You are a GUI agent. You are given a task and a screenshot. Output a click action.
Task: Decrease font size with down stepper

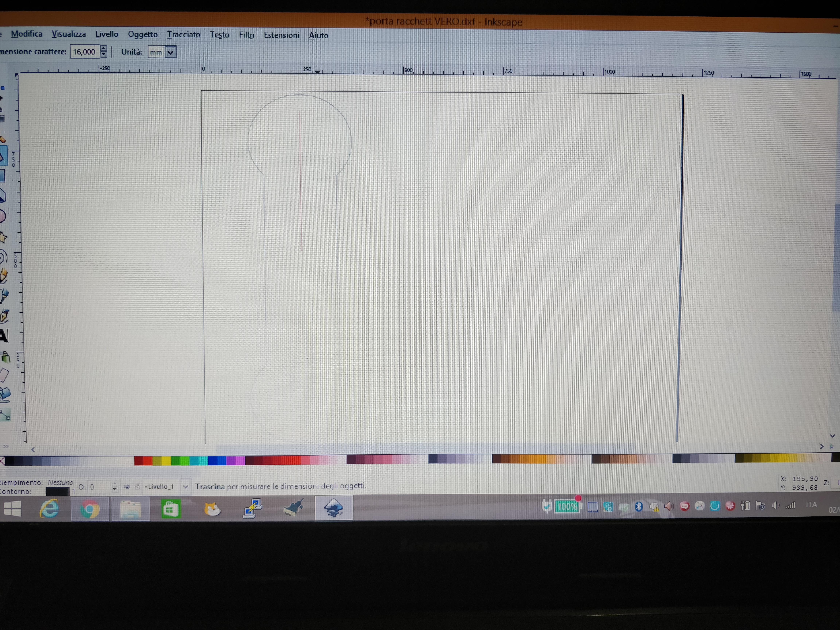[104, 55]
